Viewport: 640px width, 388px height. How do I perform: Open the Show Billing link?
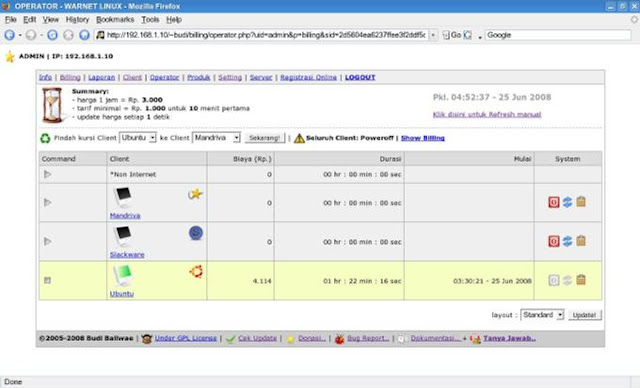[422, 138]
